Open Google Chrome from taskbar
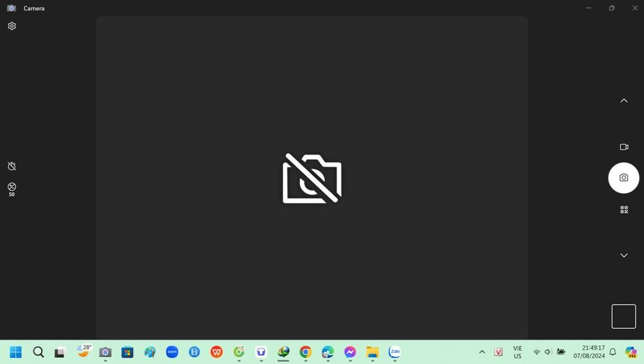Screen dimensions: 644x364 click(306, 352)
